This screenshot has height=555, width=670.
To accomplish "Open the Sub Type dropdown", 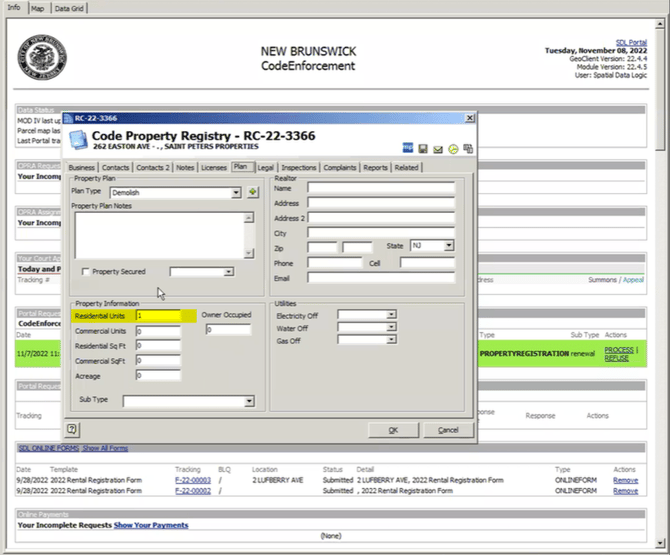I will click(189, 401).
